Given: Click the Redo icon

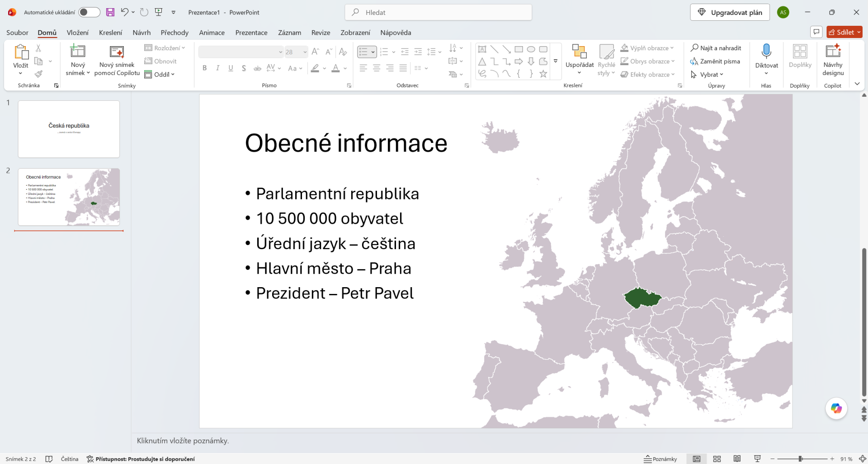Looking at the screenshot, I should (x=144, y=12).
